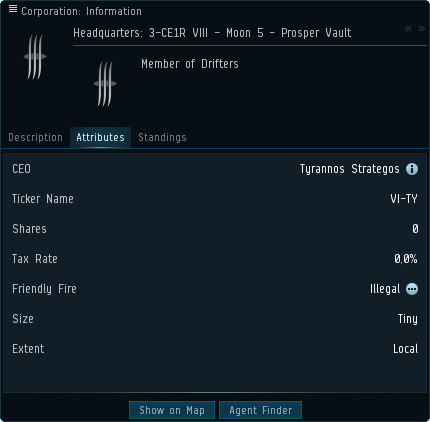Open info icon for Tyrannos Strategos

412,169
